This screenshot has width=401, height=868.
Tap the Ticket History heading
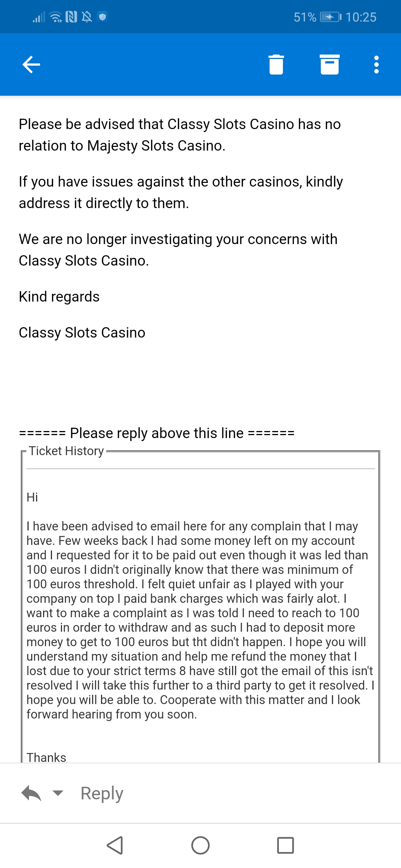click(66, 451)
